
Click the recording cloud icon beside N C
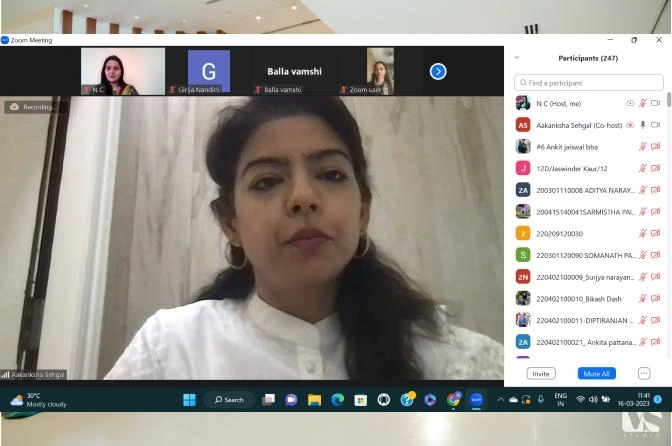tap(630, 103)
